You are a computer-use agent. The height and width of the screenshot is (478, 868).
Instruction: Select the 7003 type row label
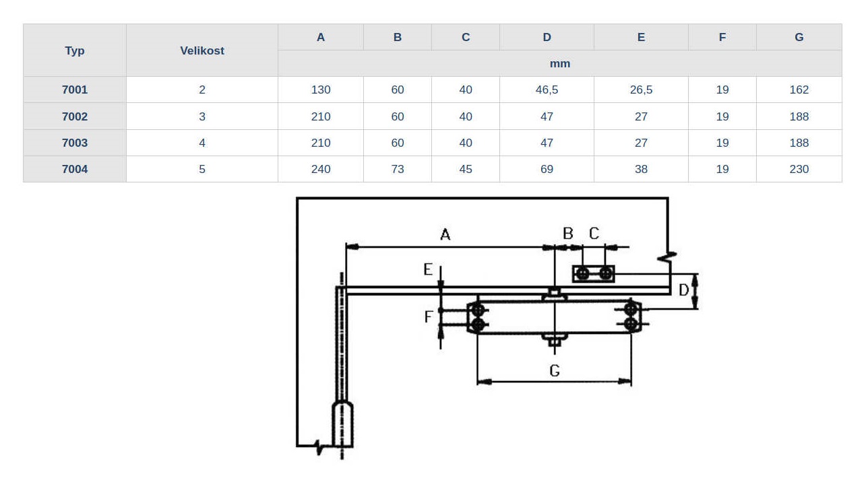pyautogui.click(x=75, y=143)
